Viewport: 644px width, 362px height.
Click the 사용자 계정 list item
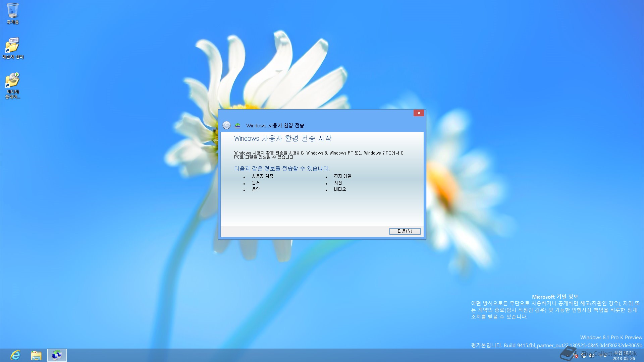coord(263,176)
